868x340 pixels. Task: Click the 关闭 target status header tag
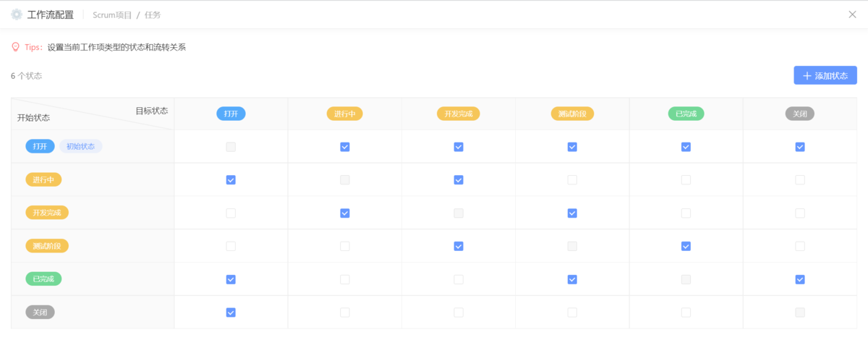[800, 114]
